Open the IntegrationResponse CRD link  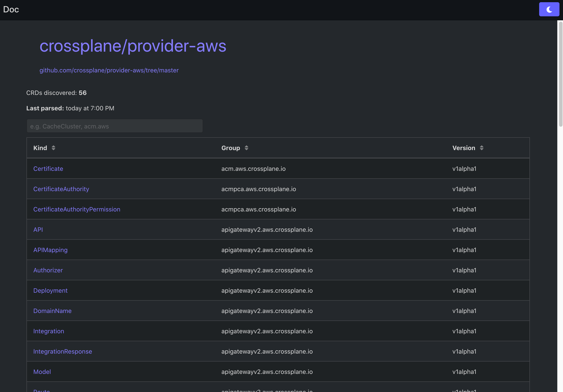63,352
